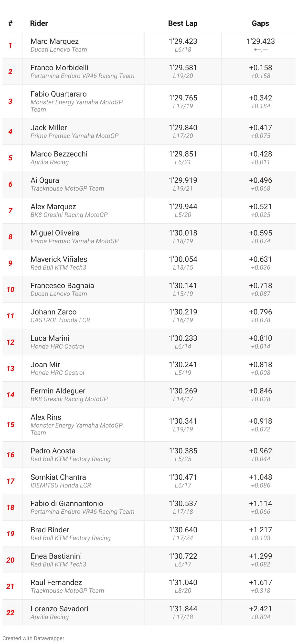Click the Best Lap column header

click(x=182, y=23)
